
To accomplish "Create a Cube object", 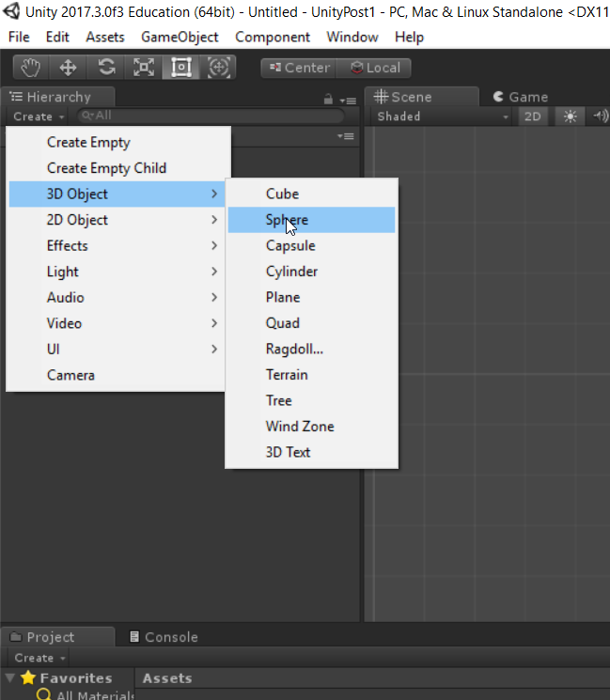I will pos(311,194).
